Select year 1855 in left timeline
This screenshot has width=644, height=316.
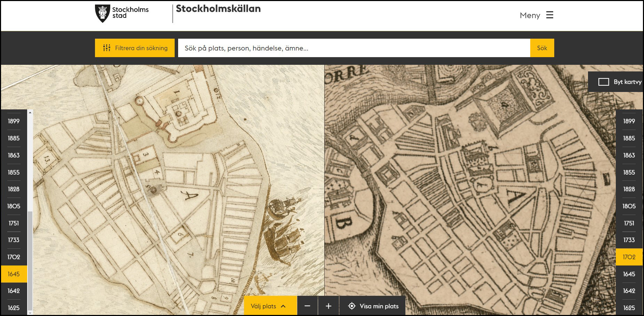(14, 172)
